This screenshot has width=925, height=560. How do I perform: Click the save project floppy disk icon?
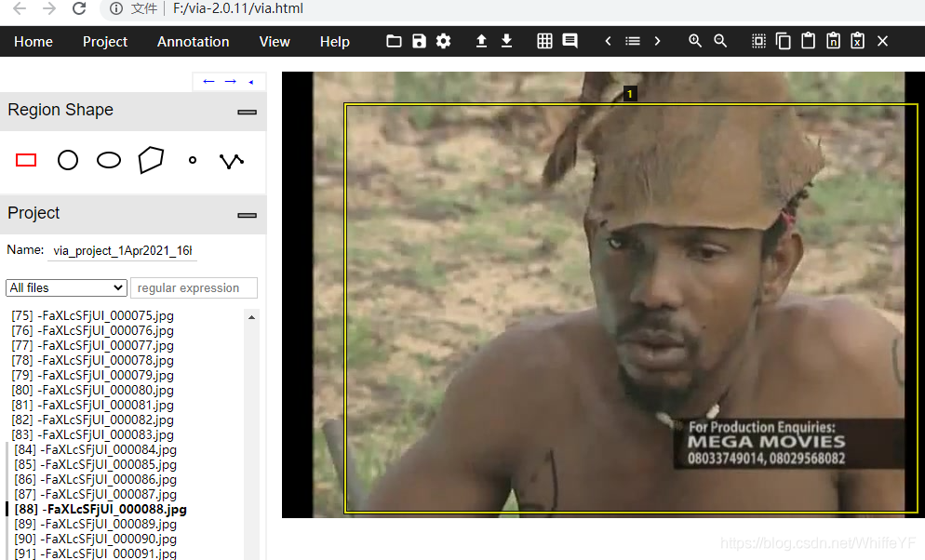(x=419, y=41)
